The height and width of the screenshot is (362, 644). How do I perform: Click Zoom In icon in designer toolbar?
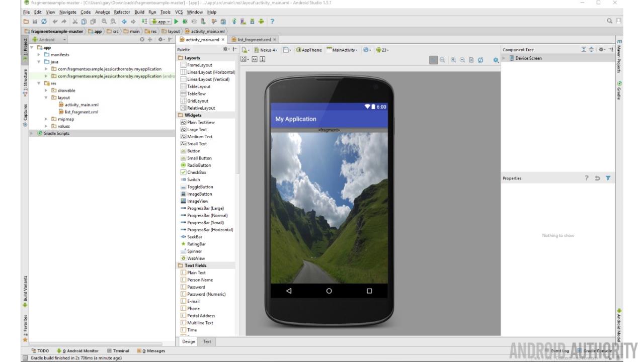pyautogui.click(x=453, y=59)
